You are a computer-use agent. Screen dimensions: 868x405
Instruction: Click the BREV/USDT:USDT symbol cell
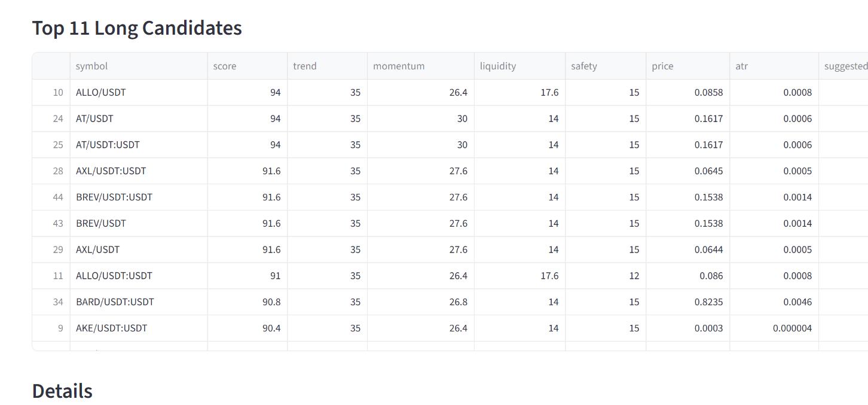click(x=139, y=197)
